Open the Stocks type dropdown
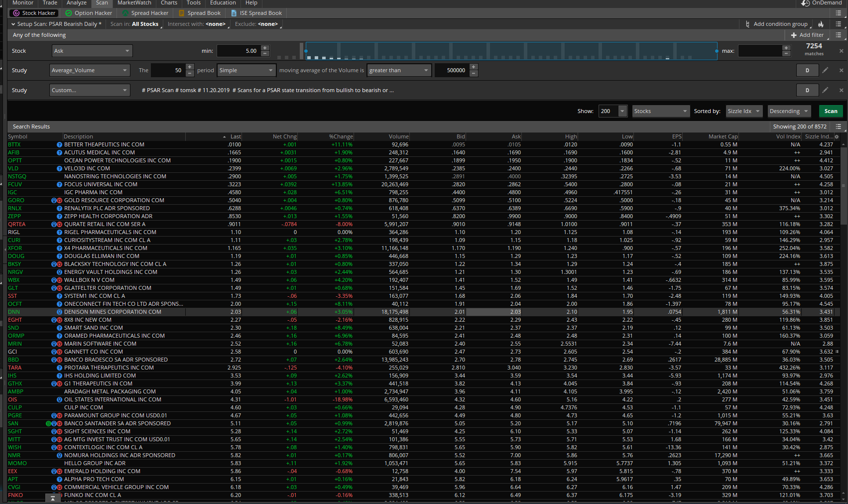848x504 pixels. 661,111
